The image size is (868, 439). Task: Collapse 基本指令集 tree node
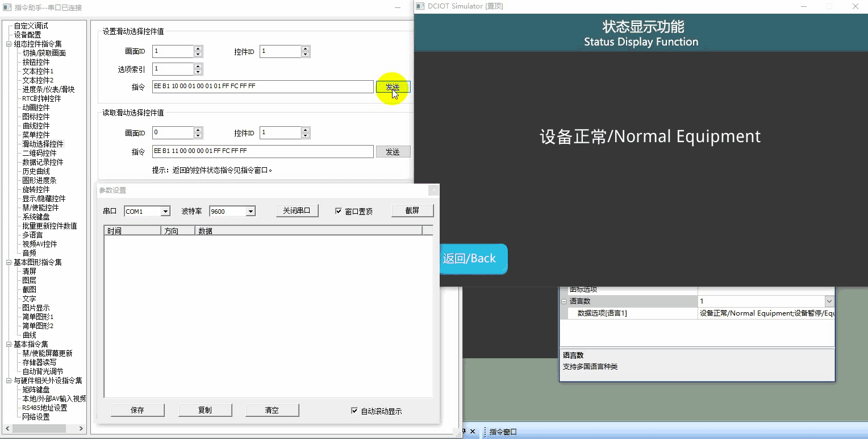click(x=9, y=344)
